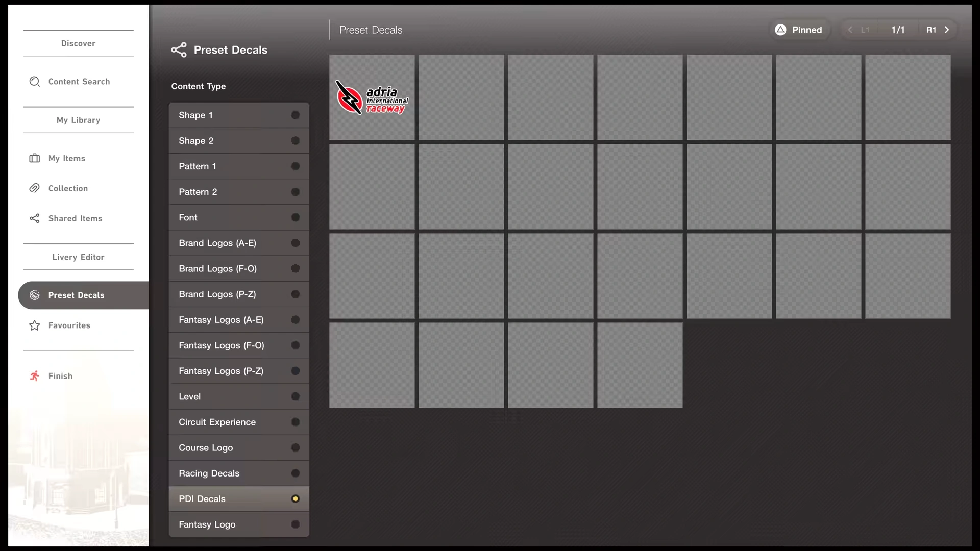This screenshot has height=551, width=980.
Task: Select the Adria International Raceway decal
Action: 372,97
